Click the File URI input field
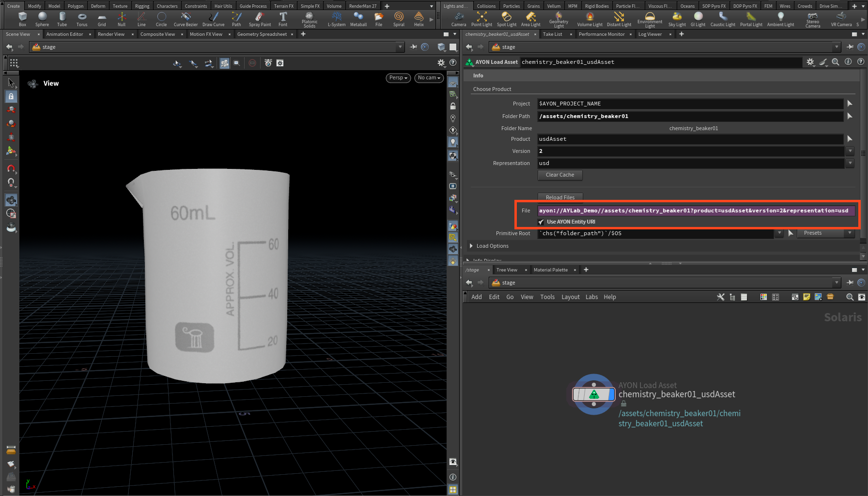This screenshot has height=496, width=868. (696, 210)
